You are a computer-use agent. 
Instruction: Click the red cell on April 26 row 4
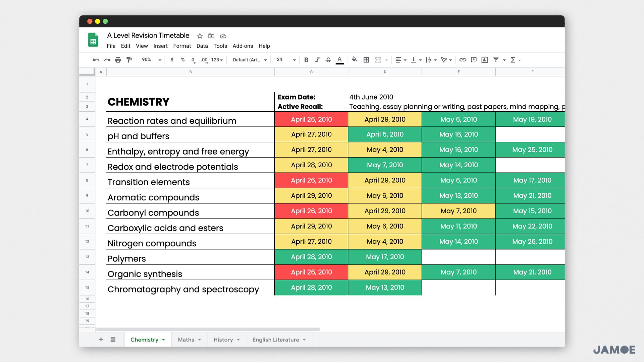pyautogui.click(x=311, y=120)
